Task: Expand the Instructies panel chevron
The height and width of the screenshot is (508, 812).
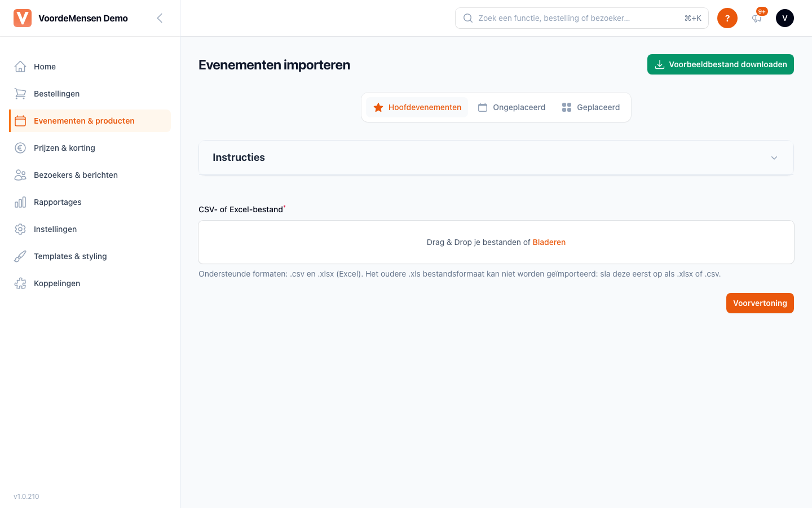Action: pyautogui.click(x=774, y=158)
